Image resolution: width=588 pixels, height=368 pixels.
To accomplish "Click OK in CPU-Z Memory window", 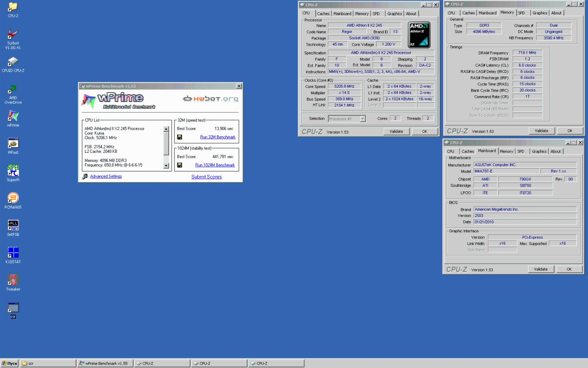I will click(570, 131).
